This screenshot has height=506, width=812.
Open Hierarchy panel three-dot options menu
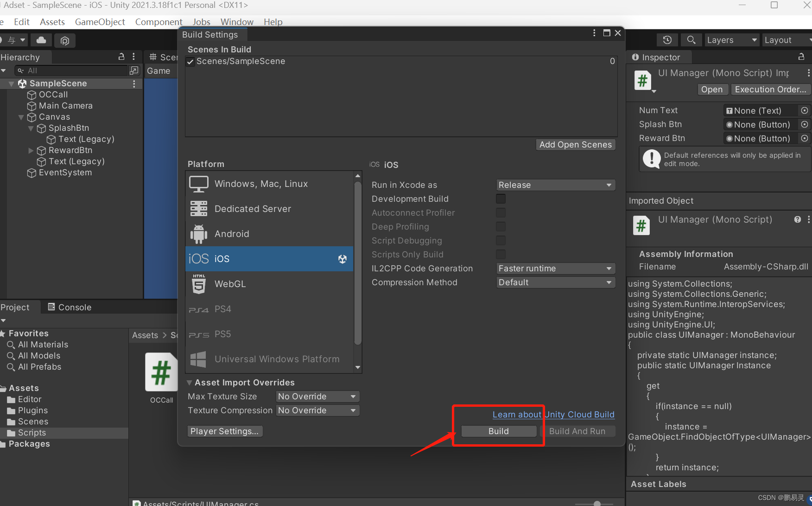(133, 57)
